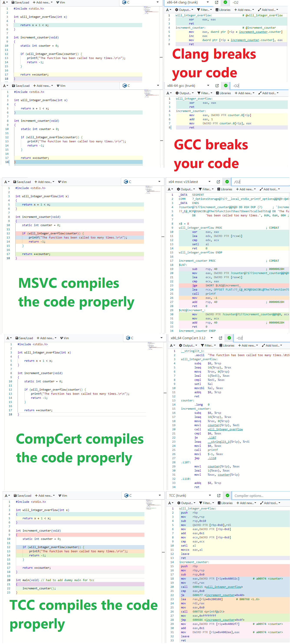Viewport: 290px width, 644px height.
Task: Open Save/Load in the CompCert editor
Action: 24,338
